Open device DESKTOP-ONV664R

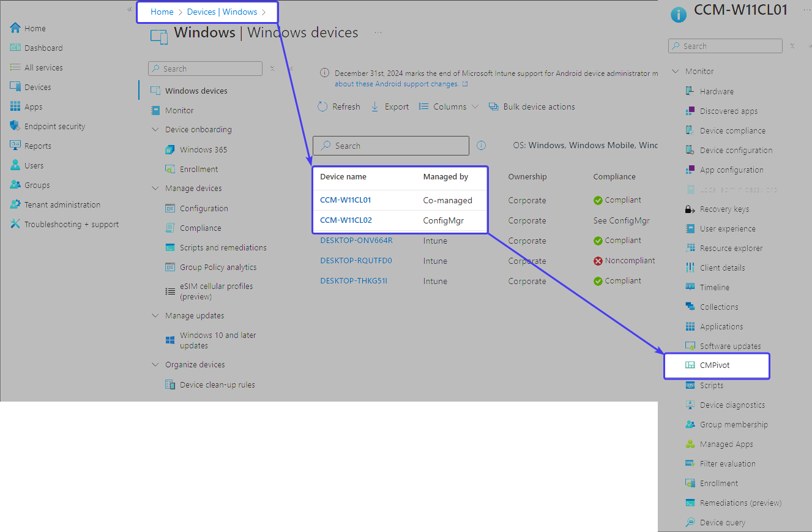pyautogui.click(x=356, y=241)
